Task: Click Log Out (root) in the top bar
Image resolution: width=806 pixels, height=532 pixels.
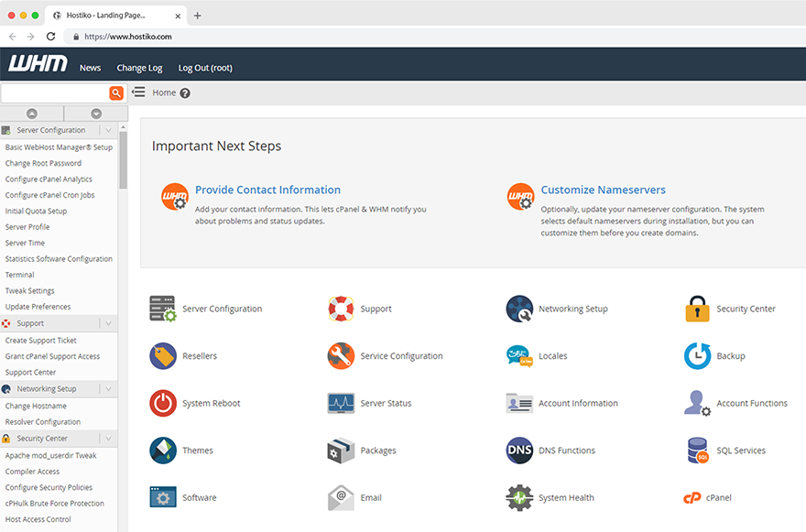Action: click(205, 68)
